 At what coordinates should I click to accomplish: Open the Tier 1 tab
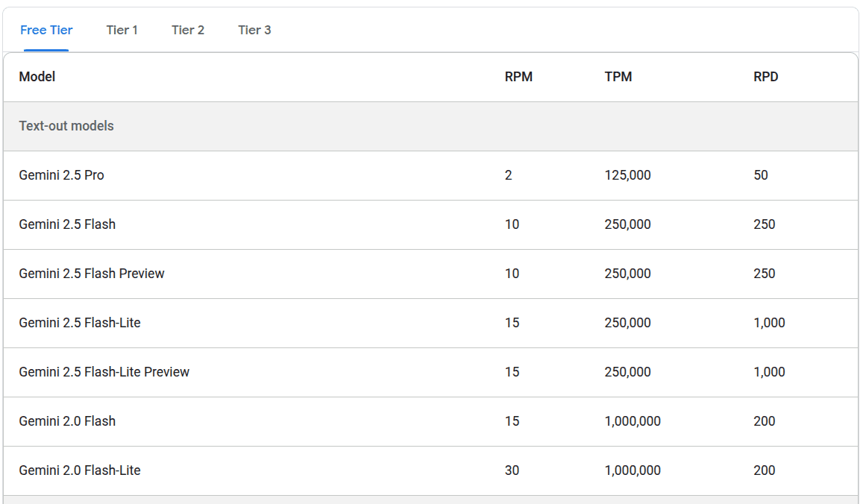click(122, 31)
